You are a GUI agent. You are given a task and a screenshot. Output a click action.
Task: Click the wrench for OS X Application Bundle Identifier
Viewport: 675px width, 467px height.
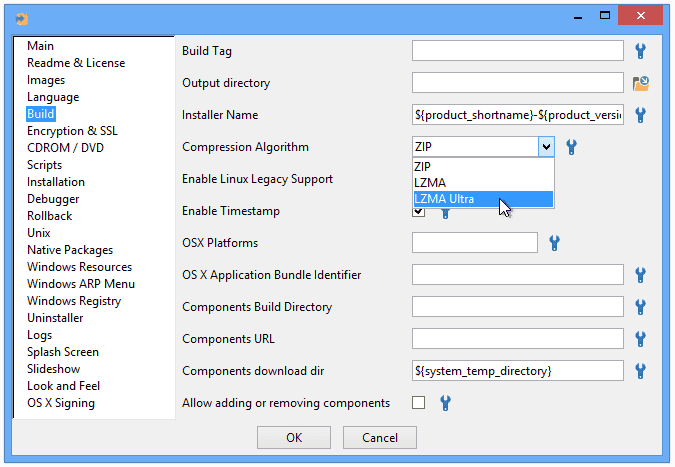[641, 275]
